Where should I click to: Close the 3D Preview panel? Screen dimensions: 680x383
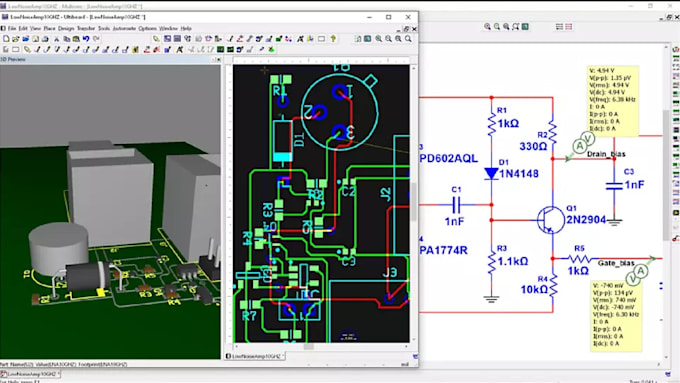tap(219, 59)
